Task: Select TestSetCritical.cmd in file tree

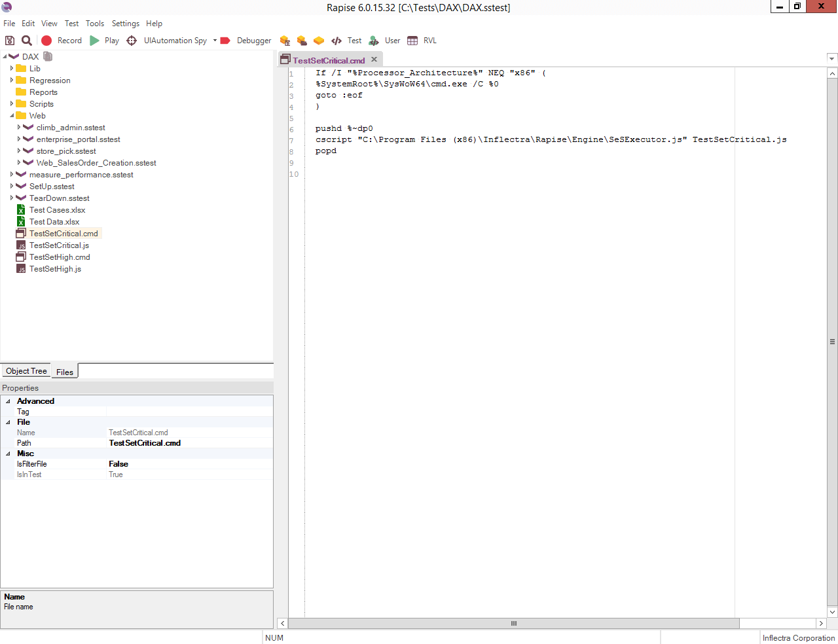Action: click(x=64, y=234)
